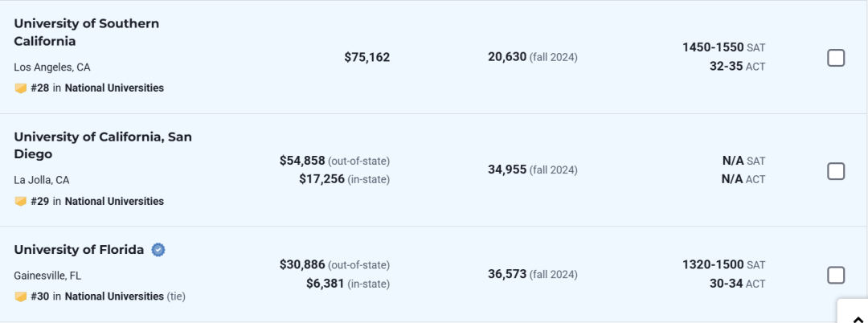868x323 pixels.
Task: Check the compare box for UC San Diego
Action: click(x=836, y=171)
